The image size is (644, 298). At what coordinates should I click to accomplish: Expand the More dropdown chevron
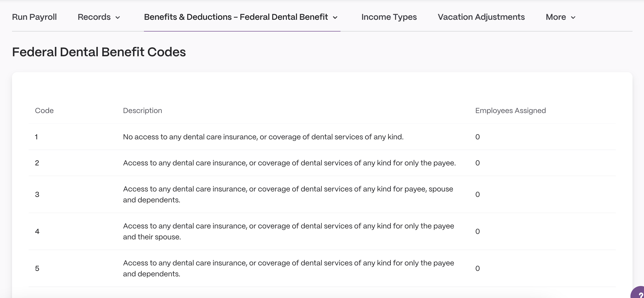pos(573,17)
